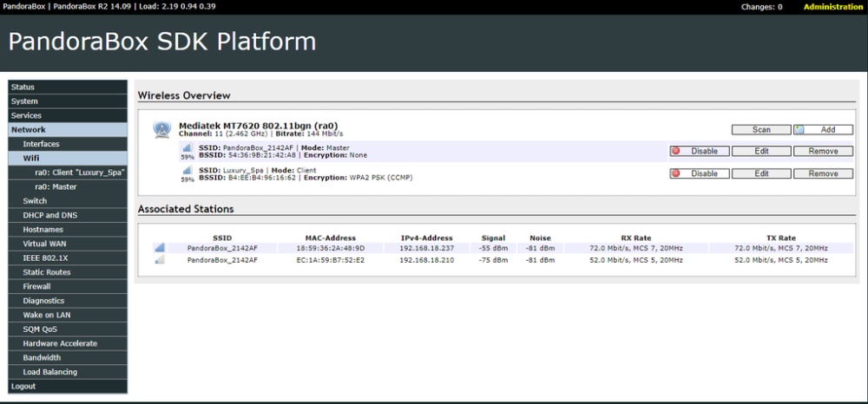Edit the PandoraBox_2142AF master network
This screenshot has height=404, width=868.
pos(761,151)
